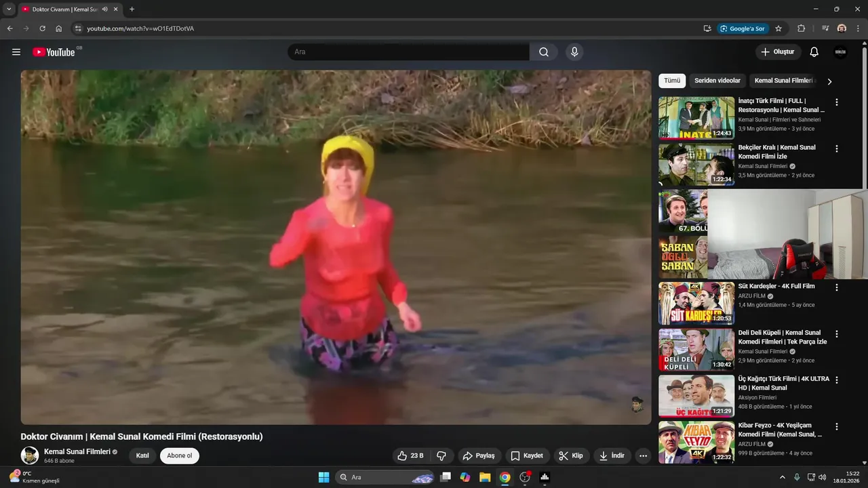
Task: Download the video with İndir
Action: (612, 455)
